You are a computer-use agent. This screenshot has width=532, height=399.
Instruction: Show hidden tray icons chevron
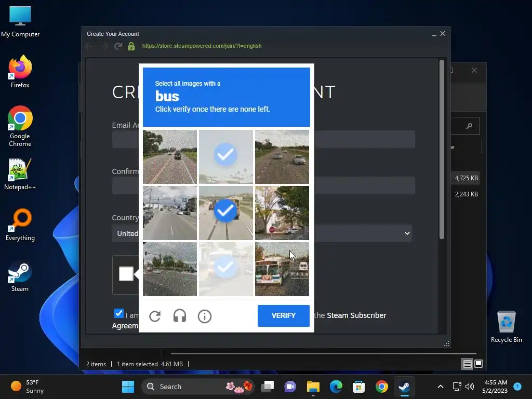pyautogui.click(x=441, y=387)
